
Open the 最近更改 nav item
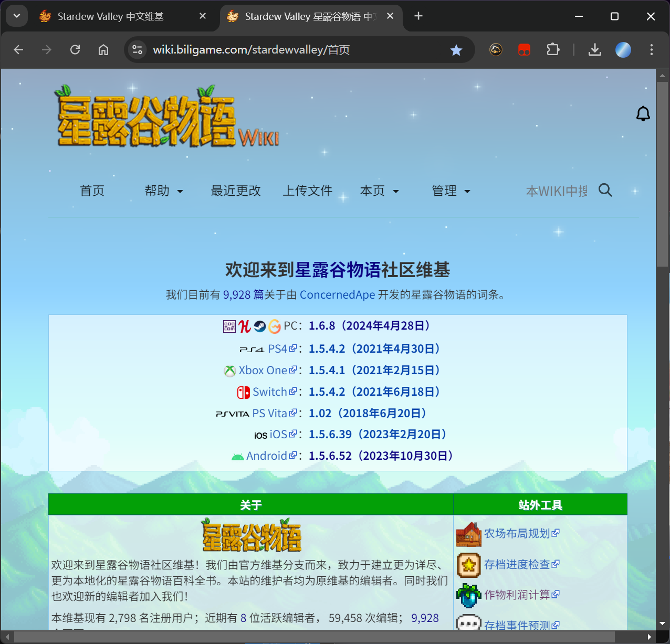tap(236, 191)
